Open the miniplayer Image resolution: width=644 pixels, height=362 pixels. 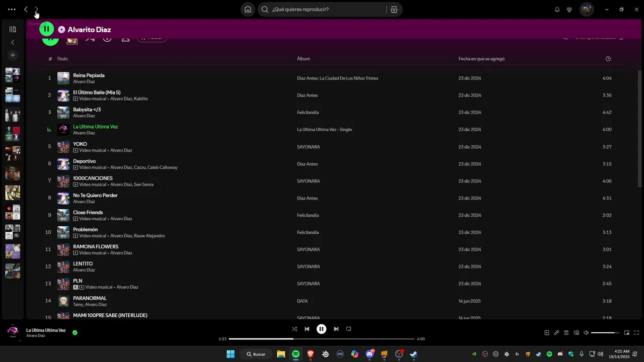coord(626,332)
